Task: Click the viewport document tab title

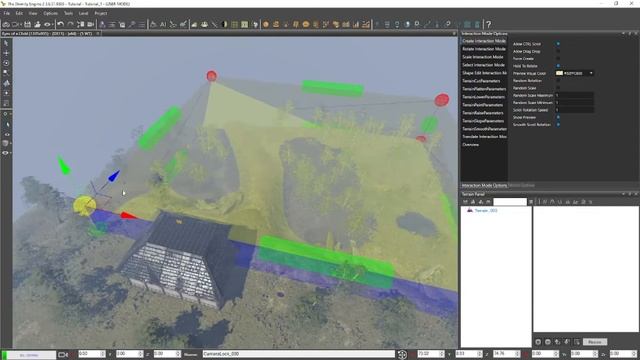Action: click(x=47, y=33)
